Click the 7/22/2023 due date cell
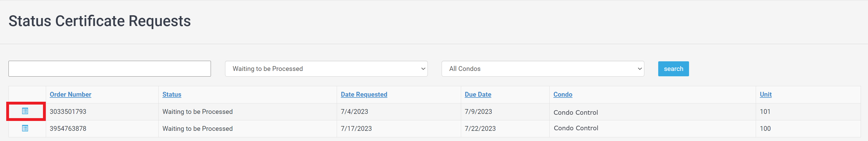The image size is (868, 141). (480, 129)
